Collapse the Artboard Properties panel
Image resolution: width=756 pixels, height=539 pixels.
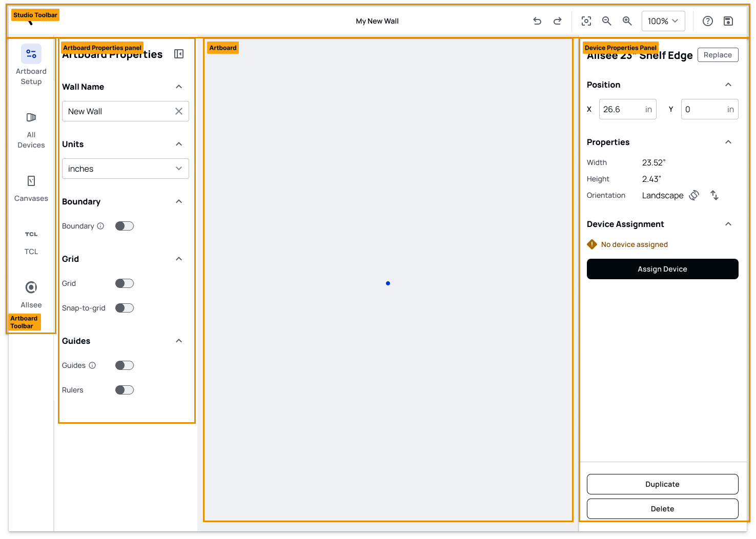[x=179, y=54]
